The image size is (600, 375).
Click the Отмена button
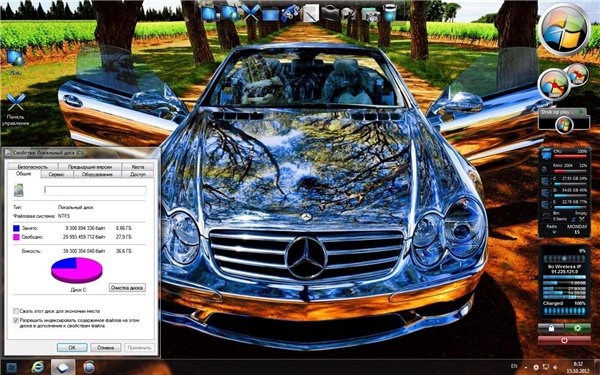pos(106,347)
